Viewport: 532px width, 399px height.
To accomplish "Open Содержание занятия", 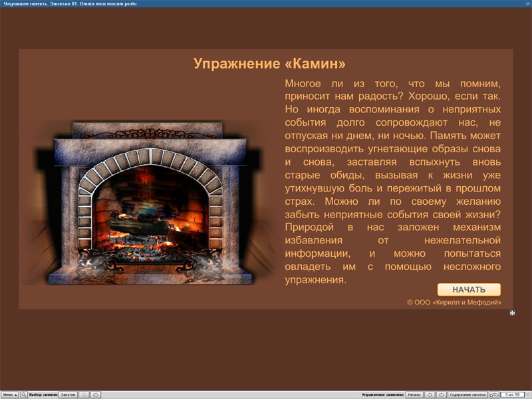I will 467,394.
